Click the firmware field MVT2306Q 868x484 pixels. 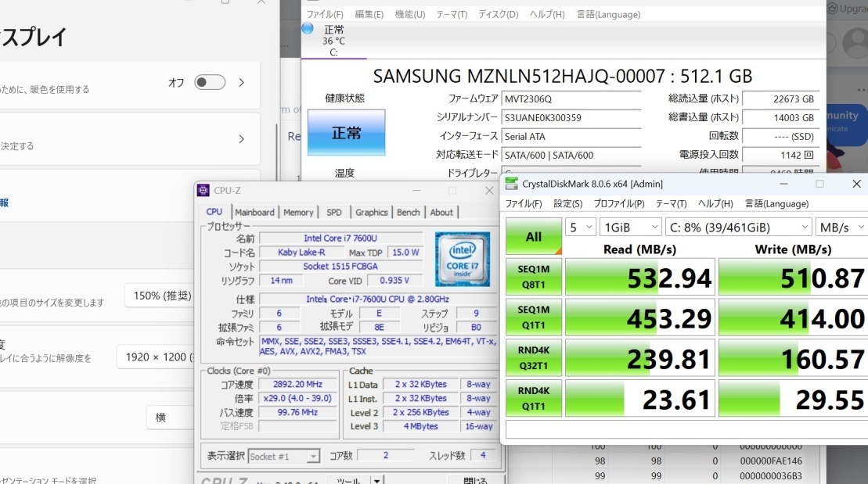pos(571,99)
